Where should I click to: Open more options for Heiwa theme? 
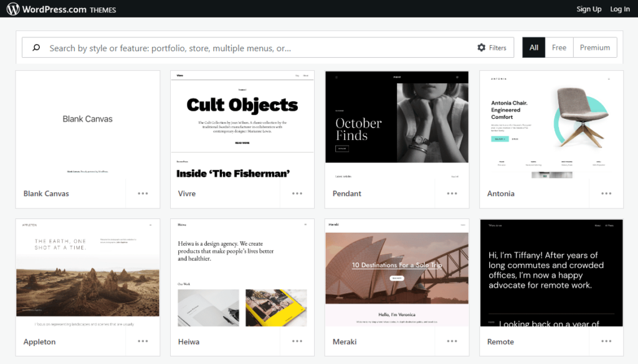click(x=297, y=341)
